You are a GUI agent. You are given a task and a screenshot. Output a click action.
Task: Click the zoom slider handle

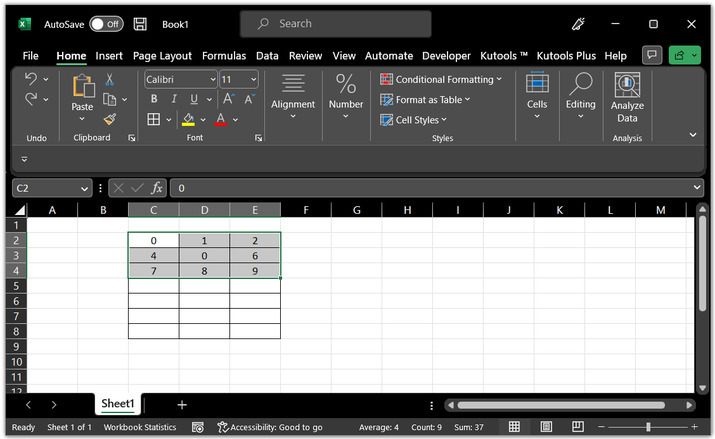(648, 427)
